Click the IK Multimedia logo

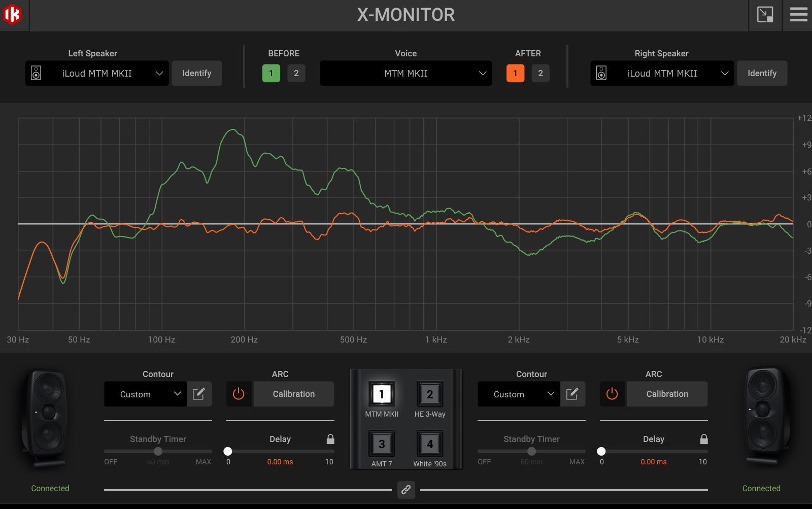pyautogui.click(x=13, y=15)
